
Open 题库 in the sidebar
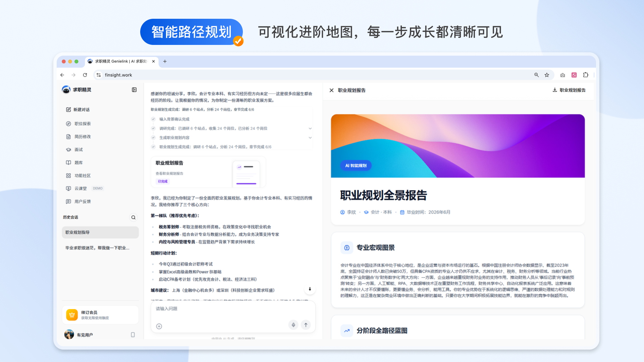coord(74,163)
